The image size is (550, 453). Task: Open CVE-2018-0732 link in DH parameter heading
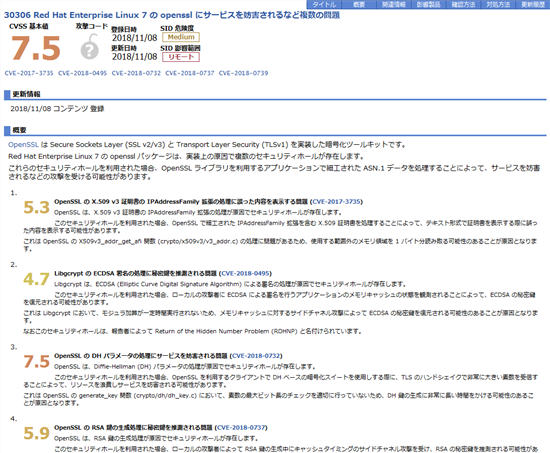click(256, 356)
